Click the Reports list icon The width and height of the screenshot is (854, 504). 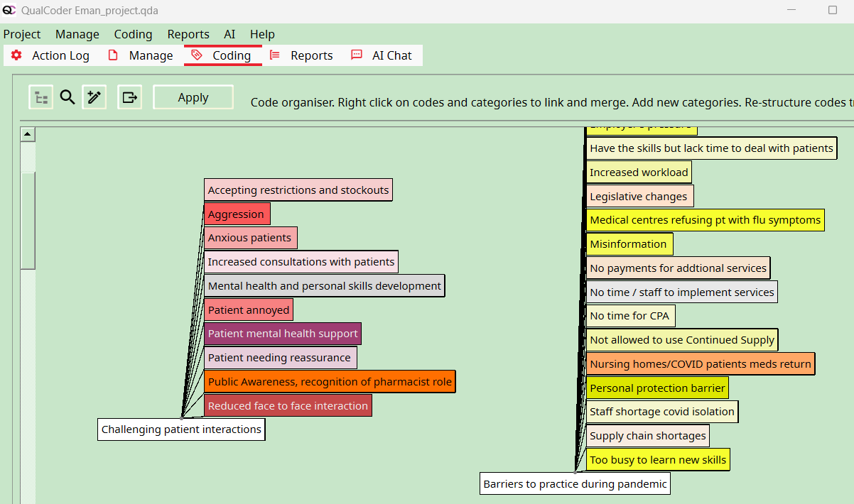pos(275,55)
